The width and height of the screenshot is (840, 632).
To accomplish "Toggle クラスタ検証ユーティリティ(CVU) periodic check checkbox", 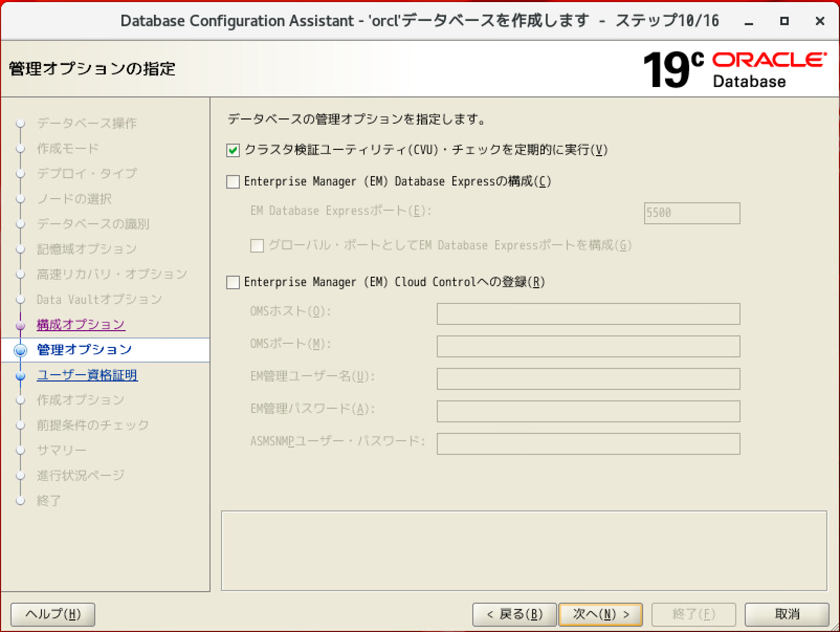I will 233,151.
